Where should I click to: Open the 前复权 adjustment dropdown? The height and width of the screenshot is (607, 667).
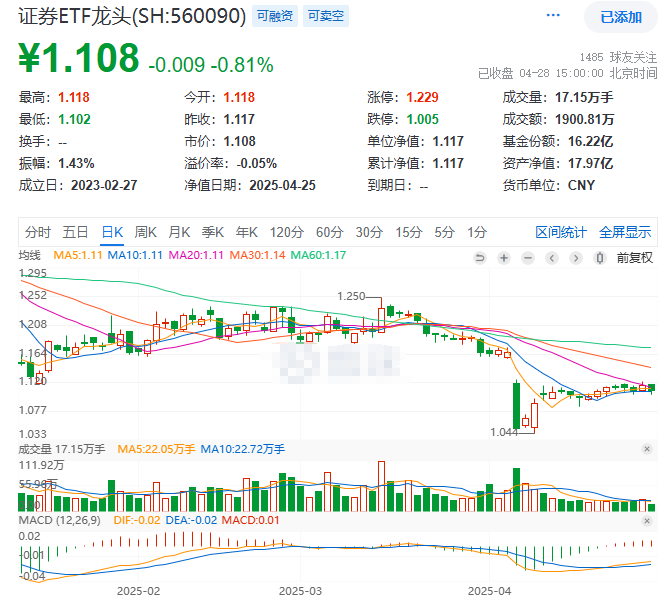634,257
